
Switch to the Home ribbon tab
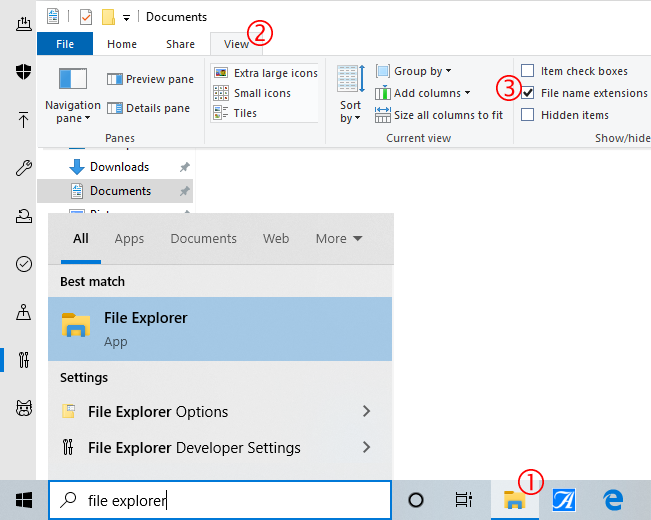tap(122, 44)
